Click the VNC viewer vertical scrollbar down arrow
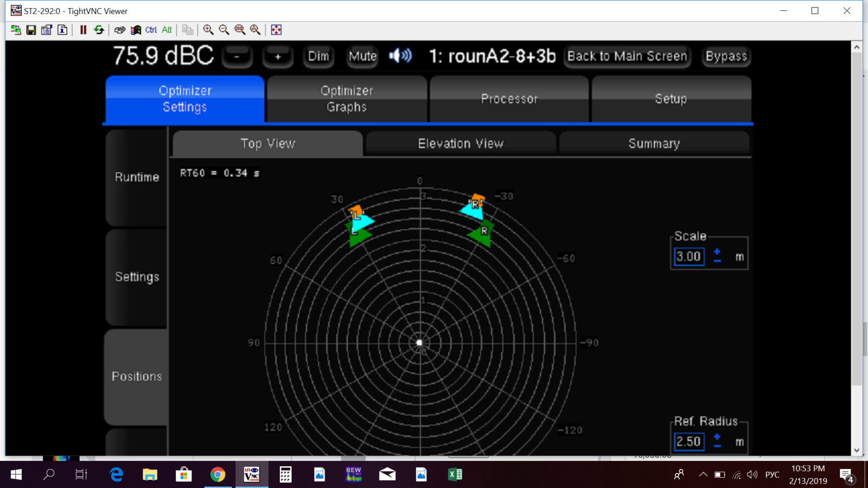This screenshot has height=488, width=868. tap(857, 450)
